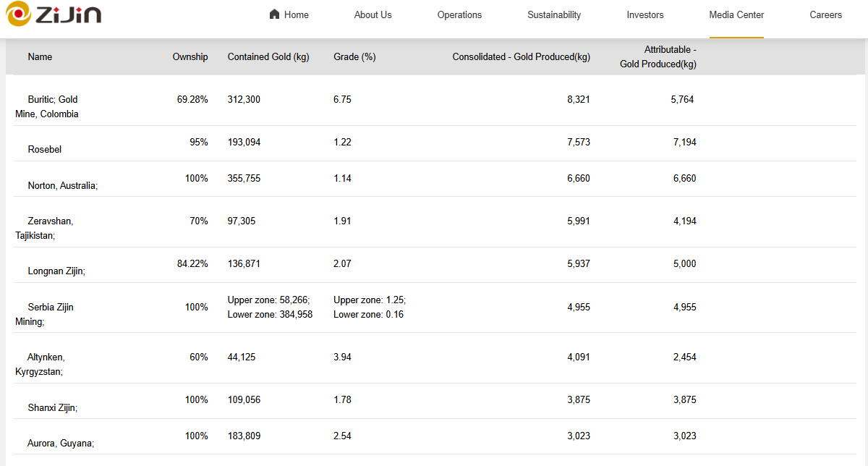Click attributable gold produced 7,194
868x466 pixels.
tap(685, 142)
